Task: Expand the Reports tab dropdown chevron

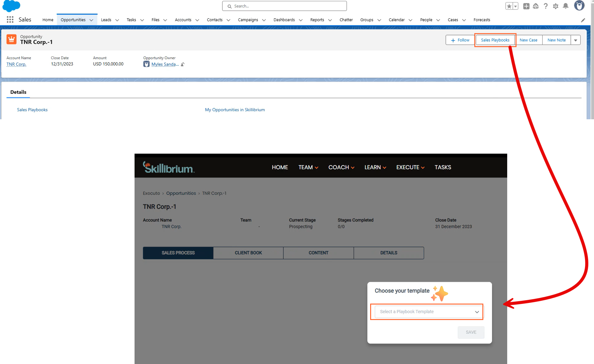Action: coord(330,20)
